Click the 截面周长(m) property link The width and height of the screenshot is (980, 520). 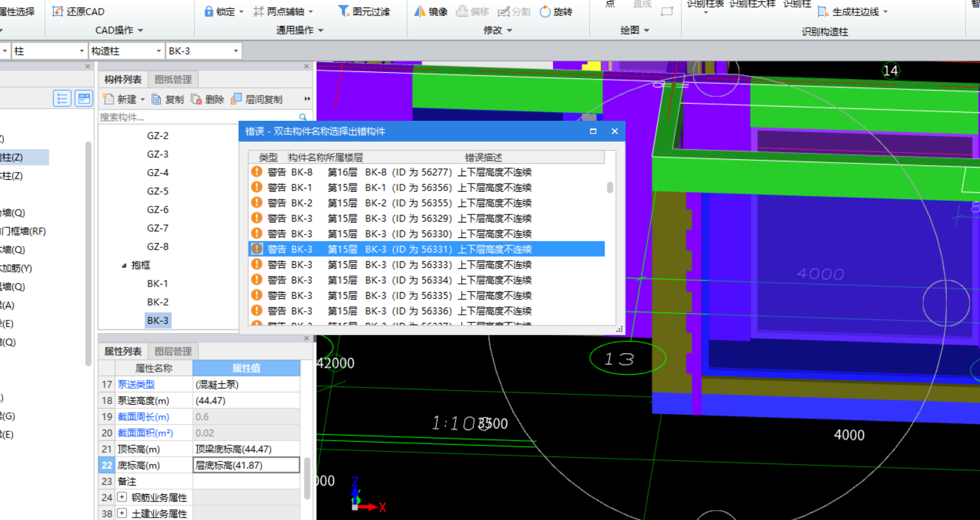pos(144,416)
